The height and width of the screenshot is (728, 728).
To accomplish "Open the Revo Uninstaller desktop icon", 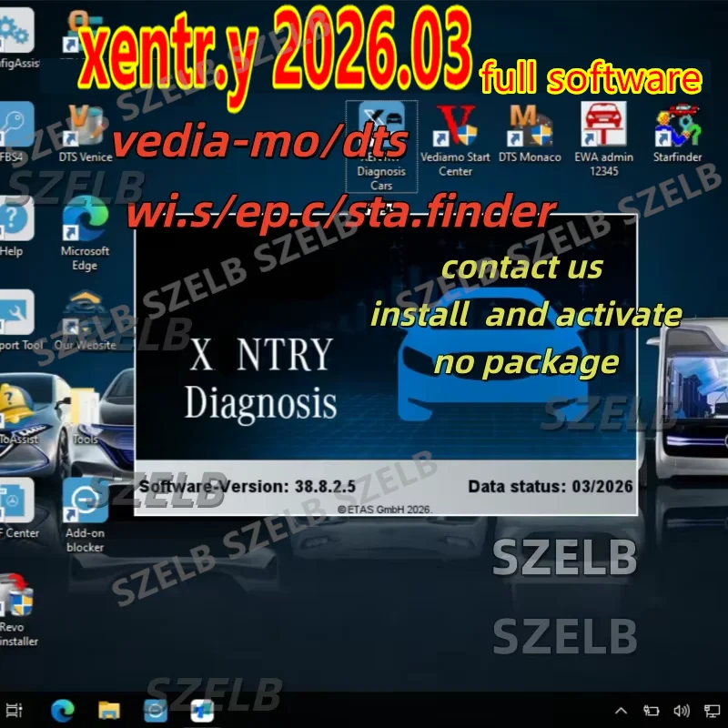I will 17,610.
